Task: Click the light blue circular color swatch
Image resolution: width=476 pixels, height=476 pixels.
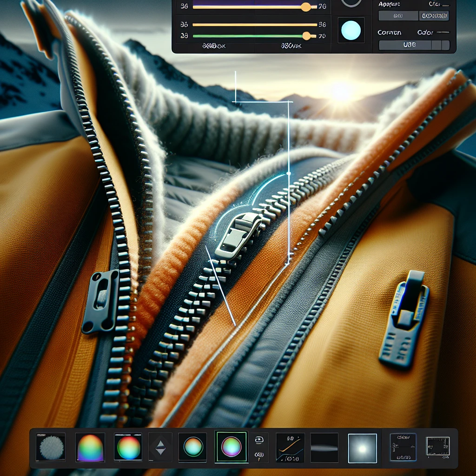Action: pos(351,30)
